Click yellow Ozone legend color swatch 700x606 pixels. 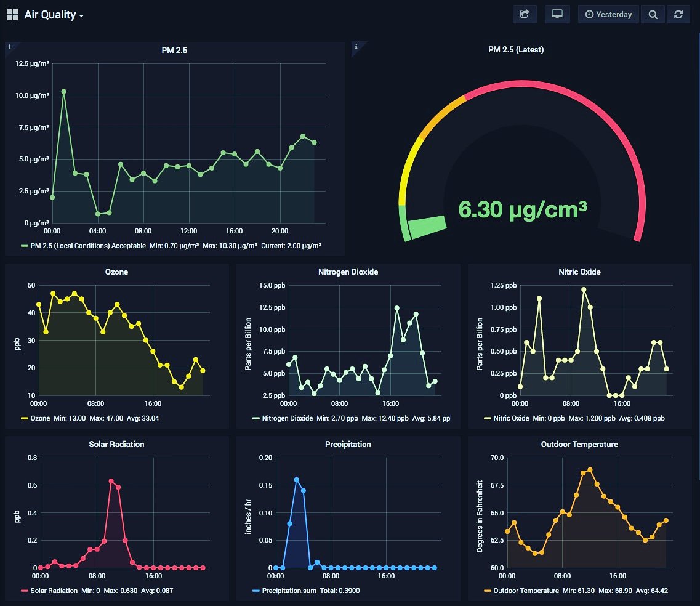pos(25,418)
